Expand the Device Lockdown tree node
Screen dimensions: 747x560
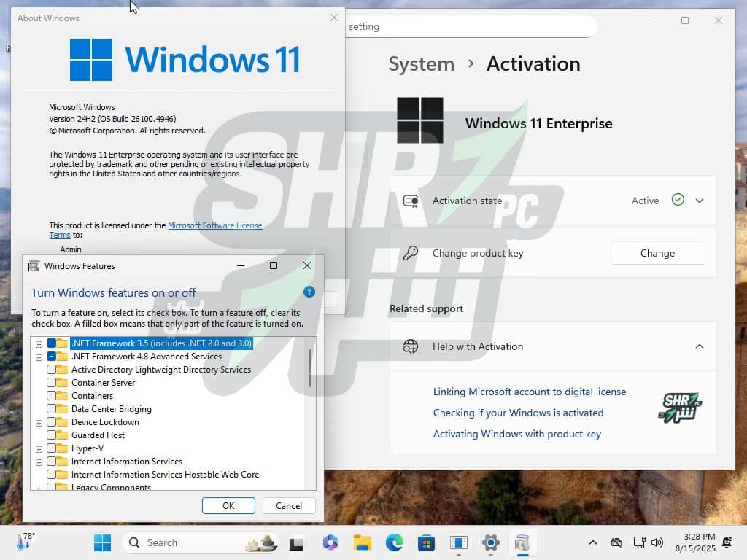pyautogui.click(x=39, y=423)
